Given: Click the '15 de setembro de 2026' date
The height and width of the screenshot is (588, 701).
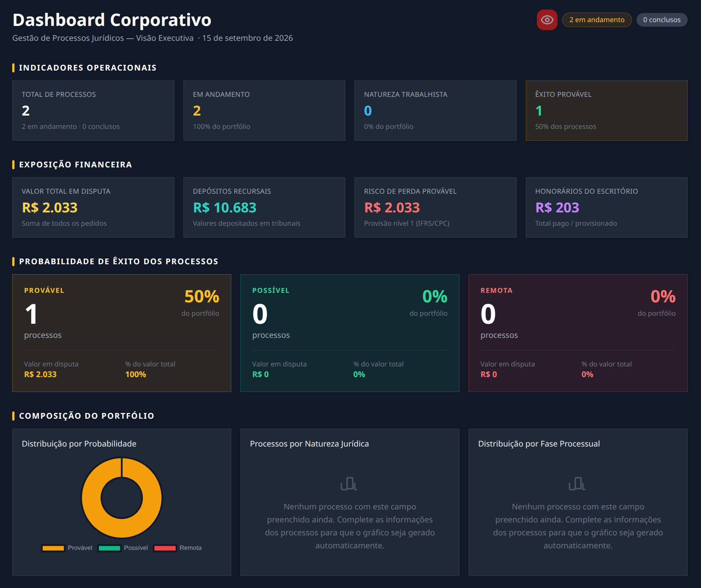Looking at the screenshot, I should [248, 38].
